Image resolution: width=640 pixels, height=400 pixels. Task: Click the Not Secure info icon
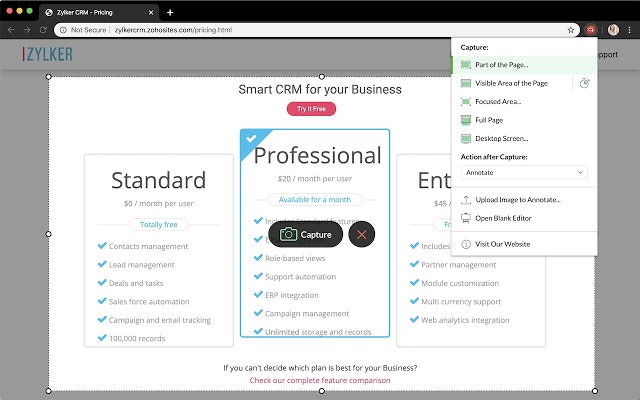coord(63,30)
